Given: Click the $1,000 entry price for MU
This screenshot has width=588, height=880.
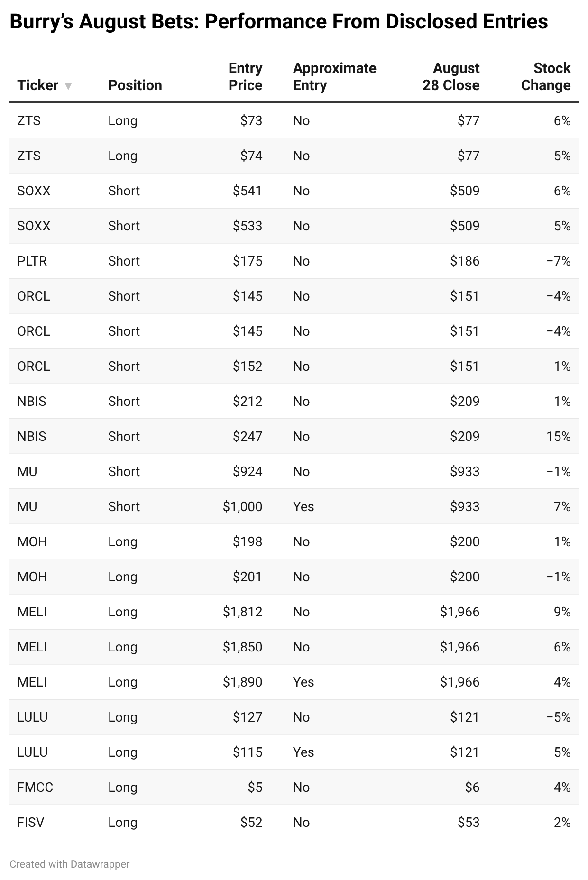Looking at the screenshot, I should click(243, 506).
